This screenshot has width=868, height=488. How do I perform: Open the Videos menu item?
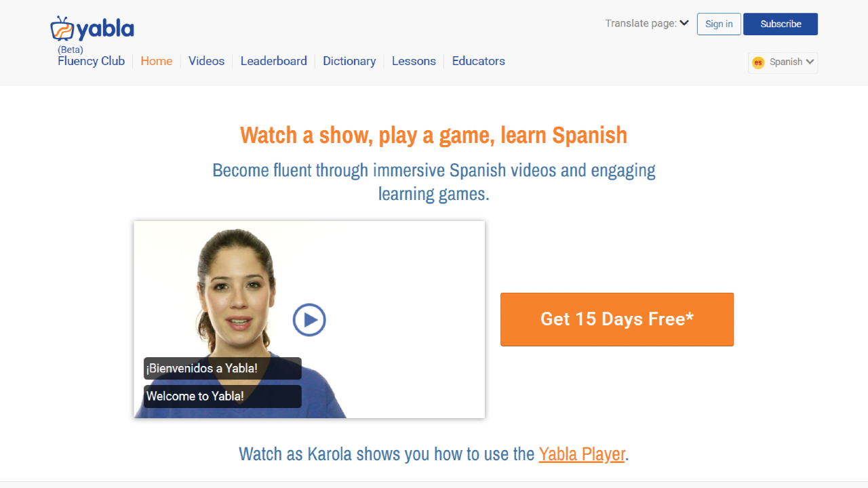206,61
